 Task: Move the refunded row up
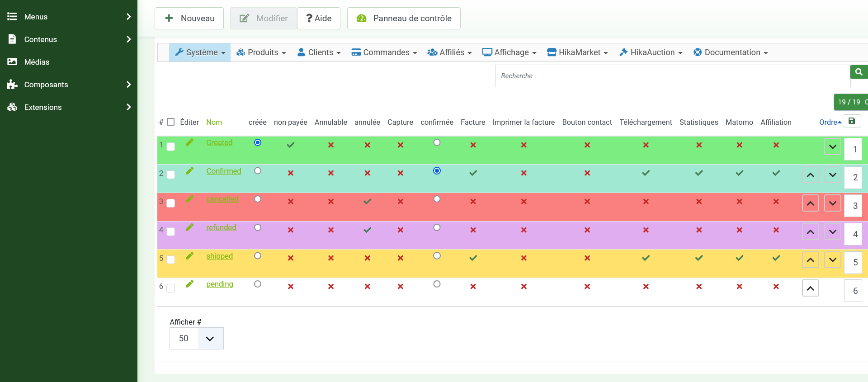pyautogui.click(x=811, y=232)
